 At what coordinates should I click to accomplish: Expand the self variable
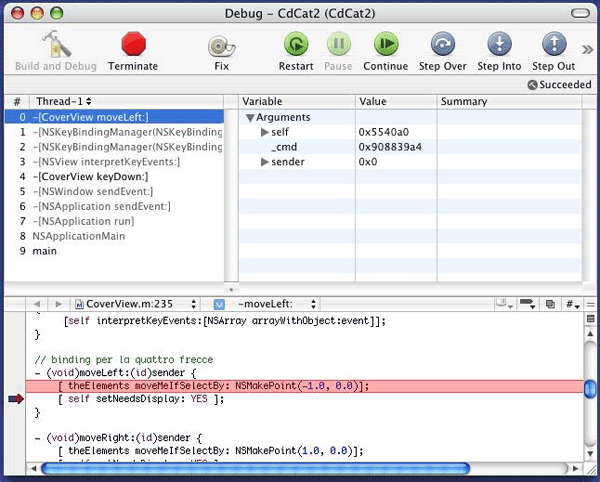point(265,132)
